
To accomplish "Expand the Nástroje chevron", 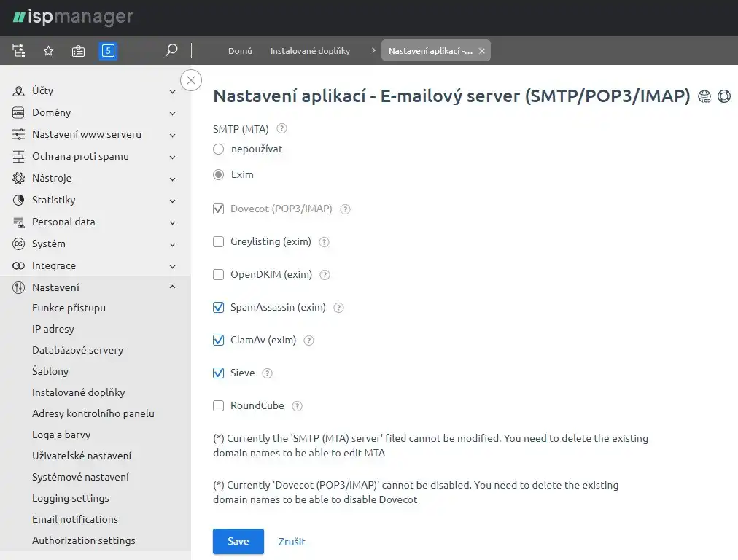I will click(172, 179).
